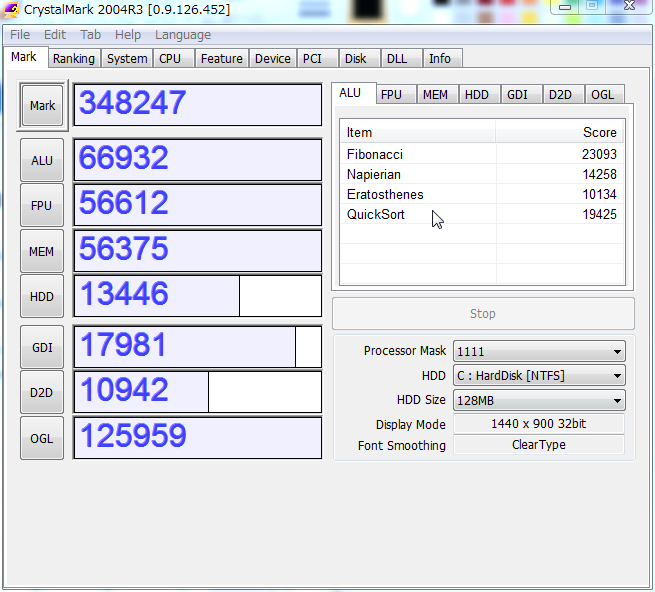This screenshot has width=655, height=592.
Task: Select ALU details tab in results panel
Action: 353,93
